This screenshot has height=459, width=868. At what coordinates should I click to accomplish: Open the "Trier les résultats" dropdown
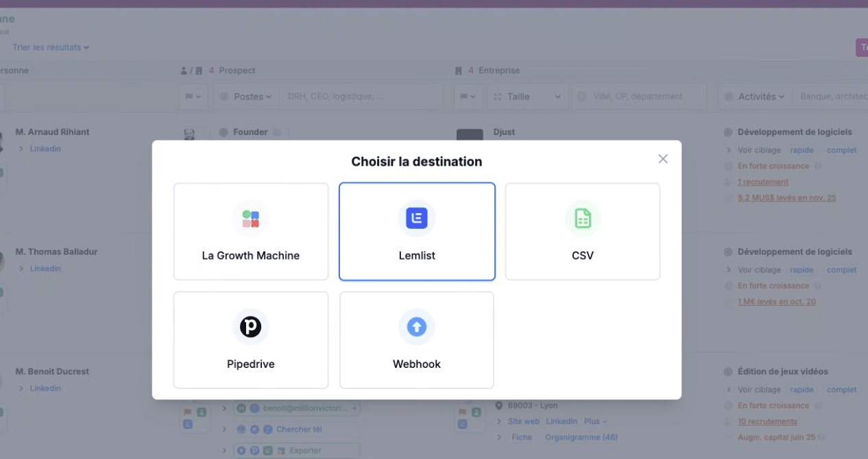[x=51, y=47]
